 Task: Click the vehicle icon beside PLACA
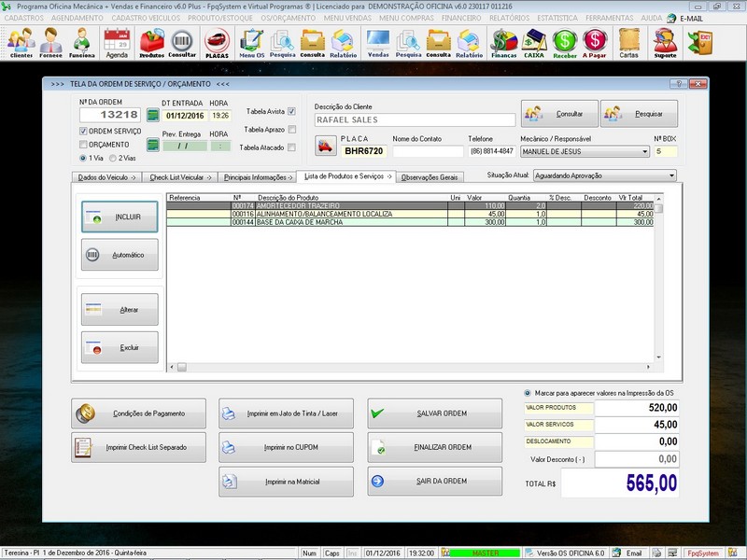tap(325, 146)
